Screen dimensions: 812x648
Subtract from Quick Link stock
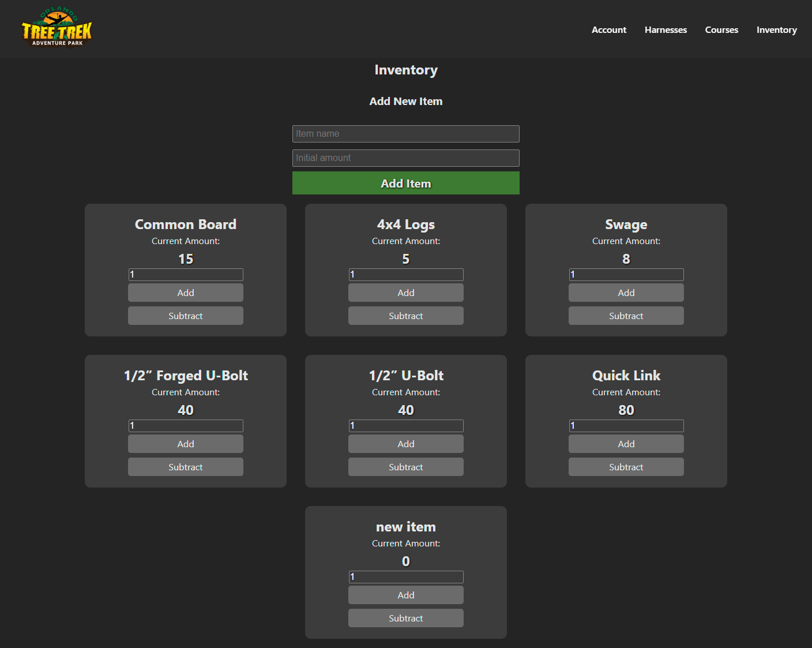[626, 467]
